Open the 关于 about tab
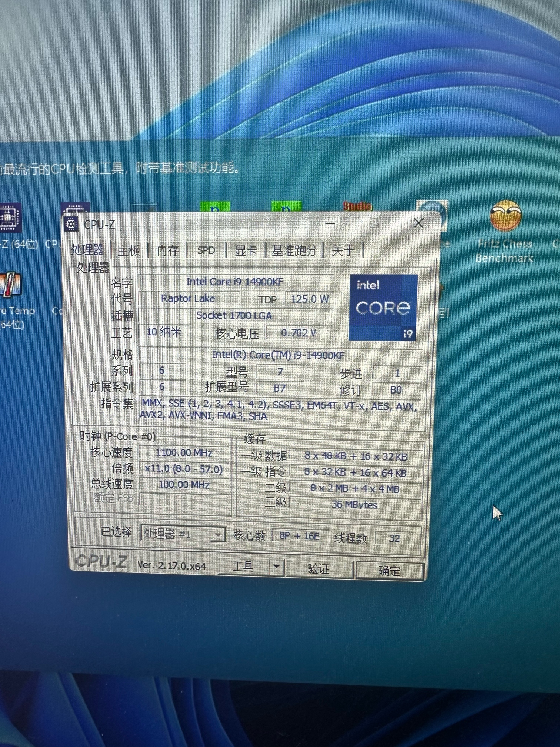Screen dimensions: 560x747 coord(343,250)
